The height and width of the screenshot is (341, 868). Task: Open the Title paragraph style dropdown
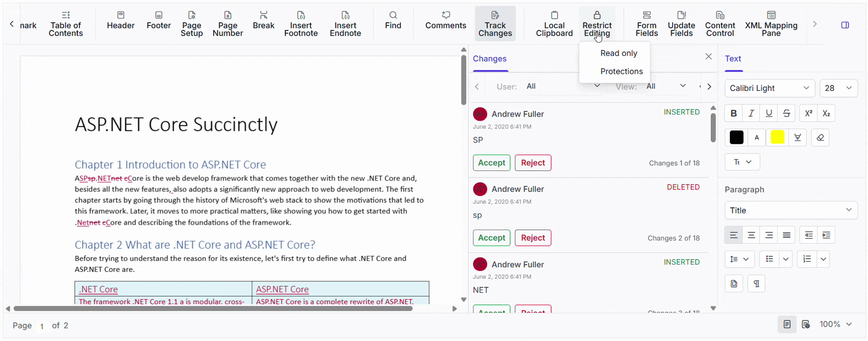coord(791,210)
